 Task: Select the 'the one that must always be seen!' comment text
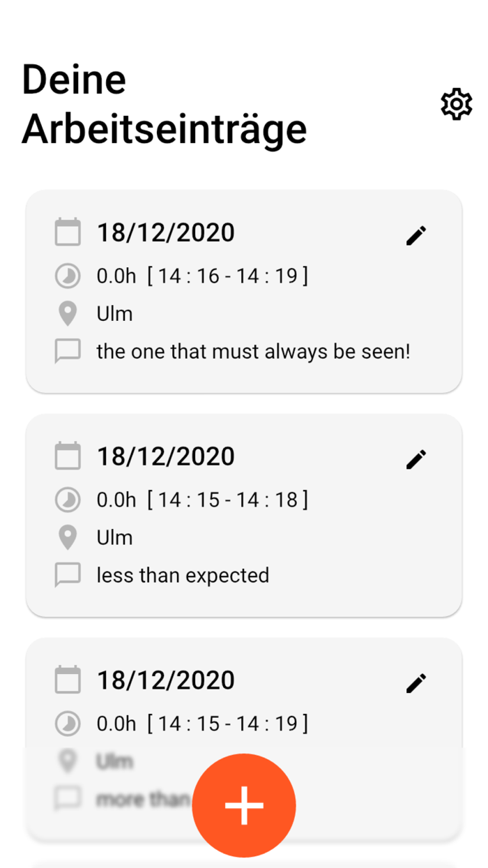coord(253,352)
